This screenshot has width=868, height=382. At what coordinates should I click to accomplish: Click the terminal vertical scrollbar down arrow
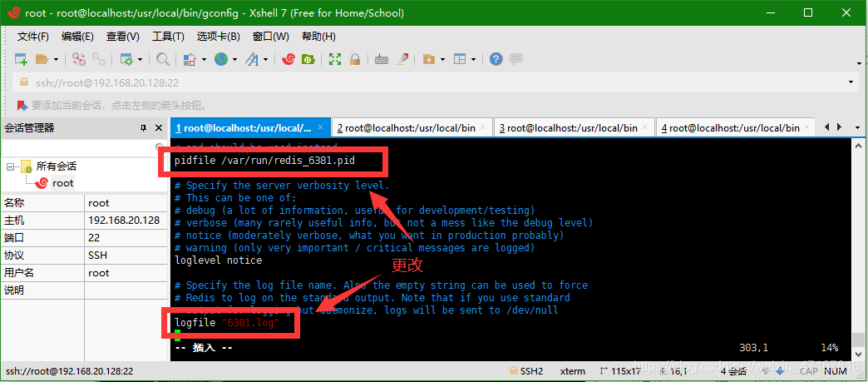pyautogui.click(x=857, y=355)
